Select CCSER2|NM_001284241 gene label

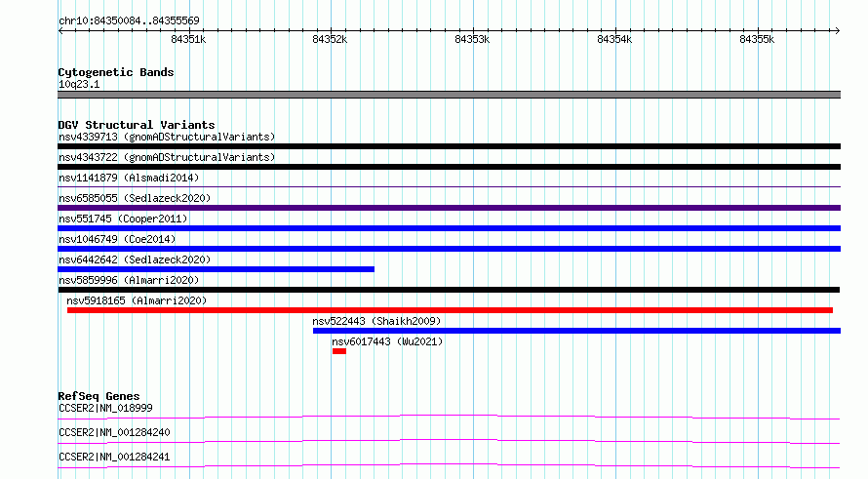[x=114, y=457]
